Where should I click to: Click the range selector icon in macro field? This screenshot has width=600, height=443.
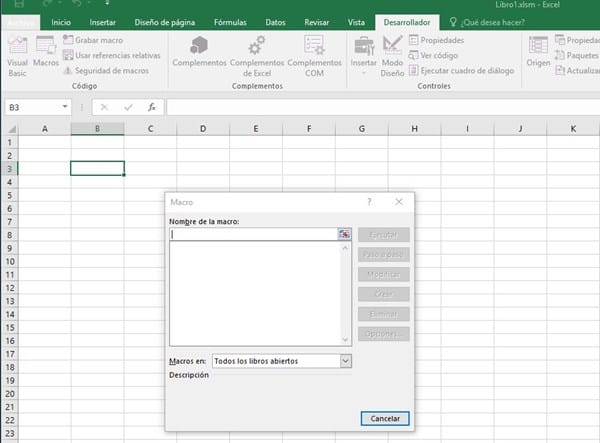344,234
